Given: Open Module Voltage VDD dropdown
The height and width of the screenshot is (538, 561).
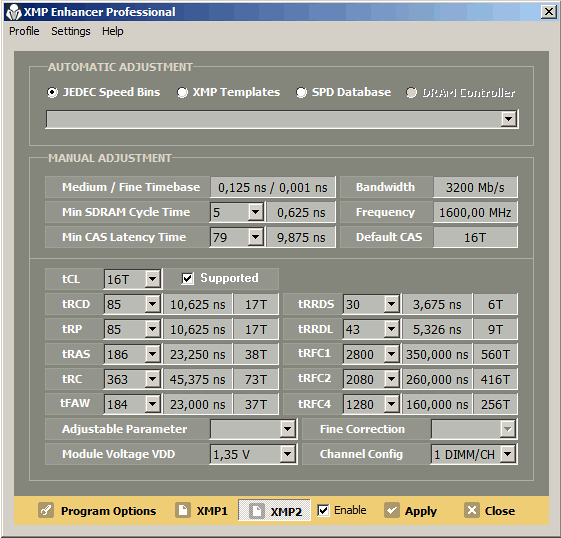Looking at the screenshot, I should tap(288, 454).
